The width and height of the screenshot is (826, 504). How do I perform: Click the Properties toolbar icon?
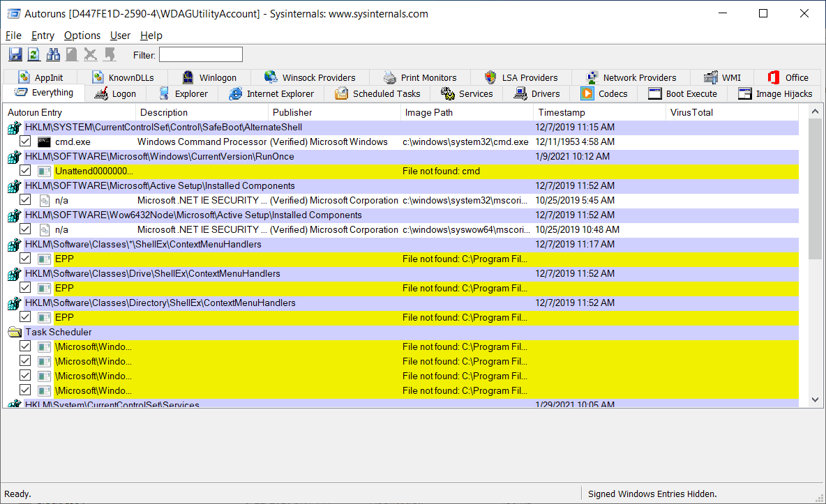[x=72, y=54]
